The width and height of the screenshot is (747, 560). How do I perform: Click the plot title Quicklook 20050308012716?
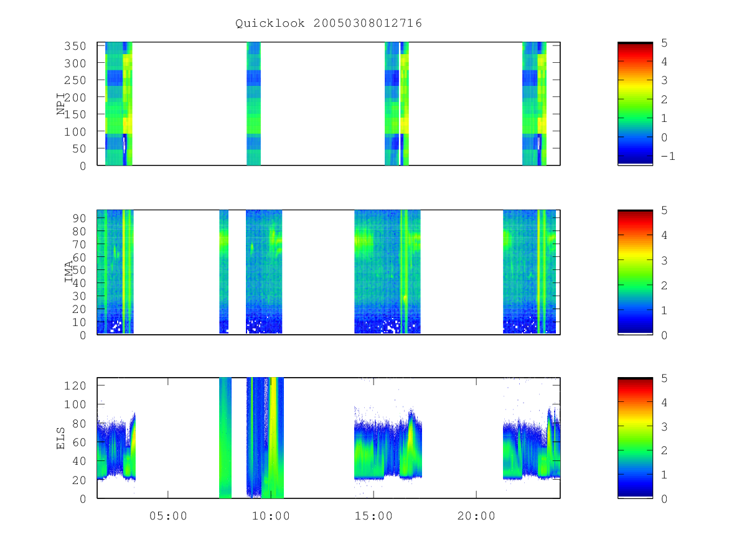point(329,24)
